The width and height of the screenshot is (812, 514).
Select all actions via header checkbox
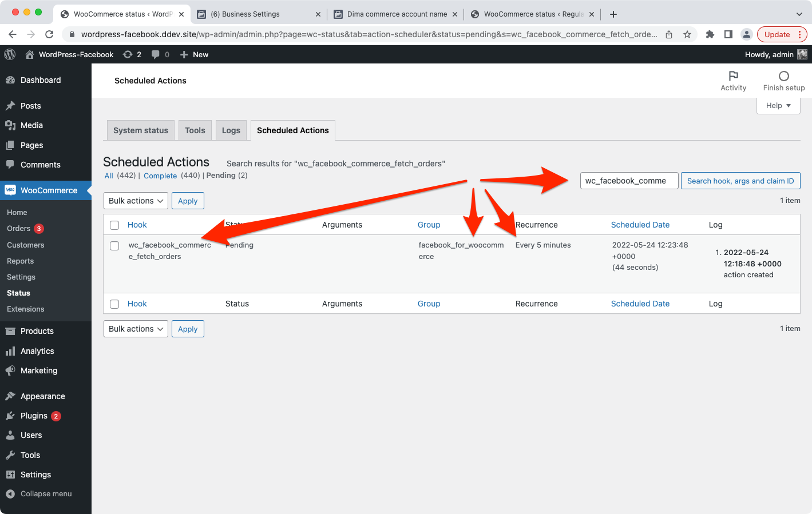[114, 225]
